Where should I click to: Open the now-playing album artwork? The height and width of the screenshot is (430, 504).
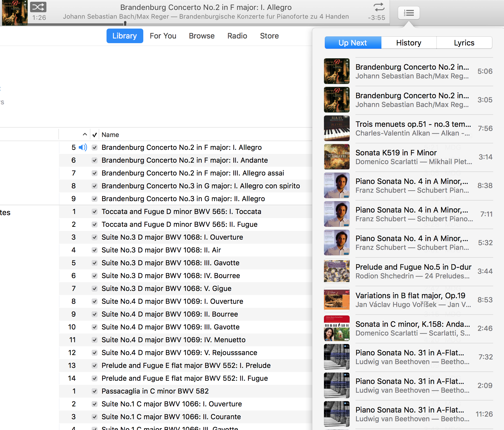pyautogui.click(x=15, y=13)
